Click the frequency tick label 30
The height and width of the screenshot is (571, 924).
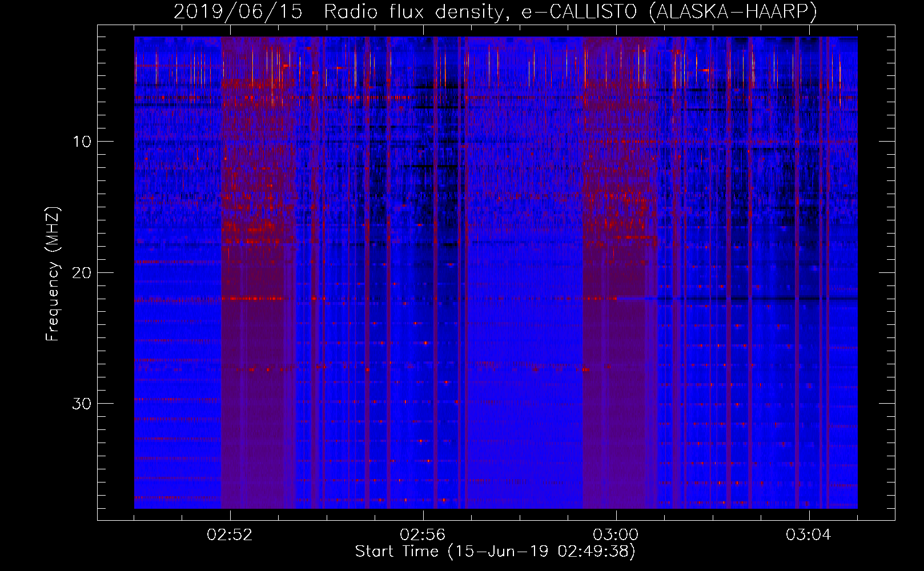(x=82, y=403)
